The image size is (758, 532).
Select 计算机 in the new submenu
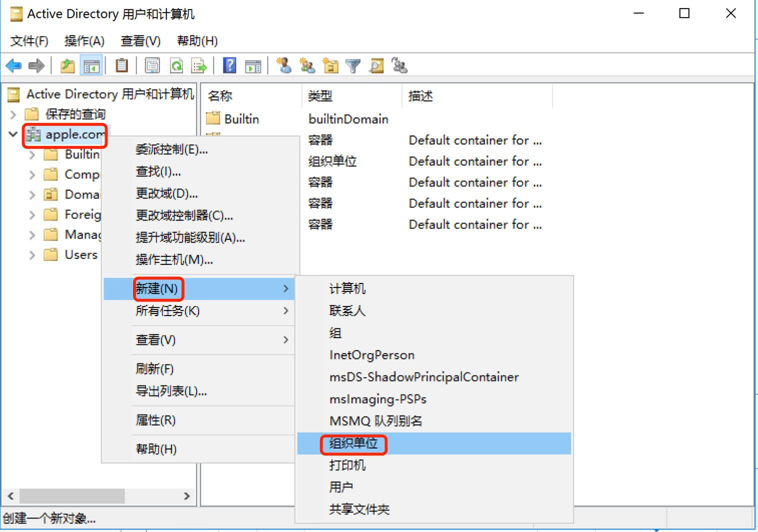click(x=434, y=288)
